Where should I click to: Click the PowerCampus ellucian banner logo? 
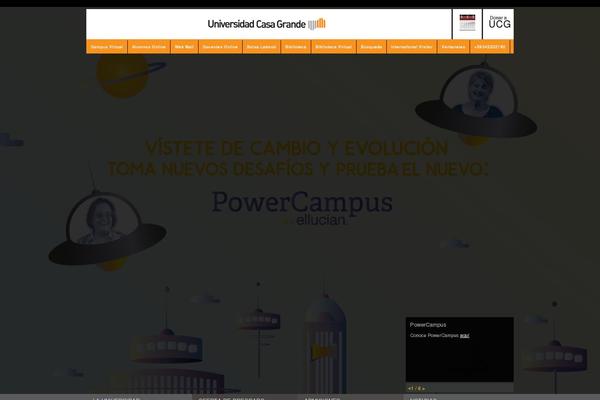coord(302,208)
